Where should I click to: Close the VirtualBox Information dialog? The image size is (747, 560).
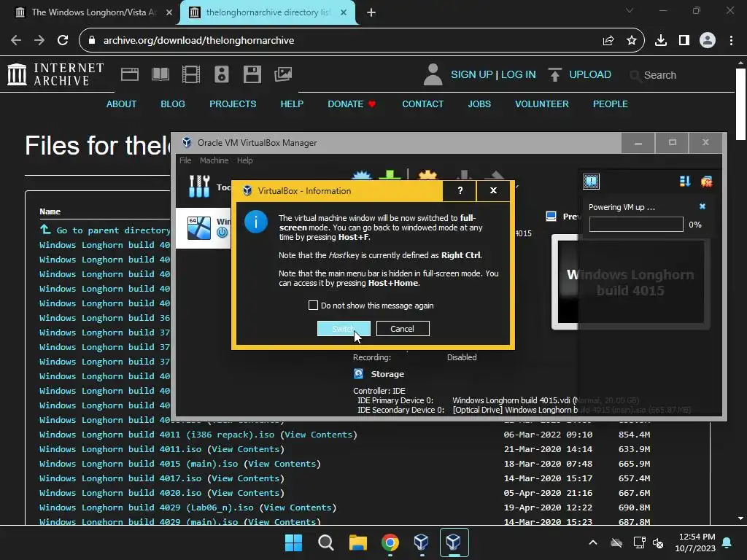point(493,190)
